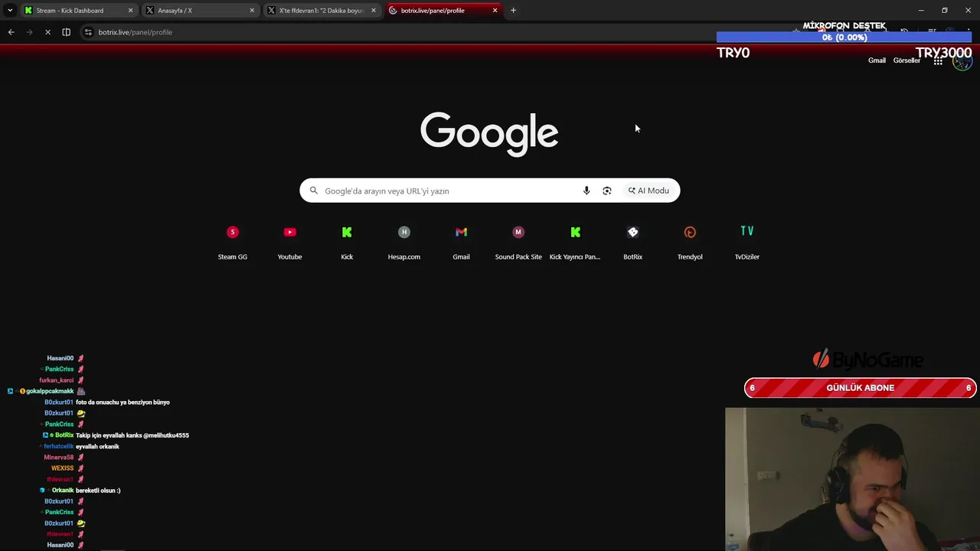Open the Kick Yayıncı Paneli shortcut
Viewport: 980px width, 551px height.
(575, 242)
